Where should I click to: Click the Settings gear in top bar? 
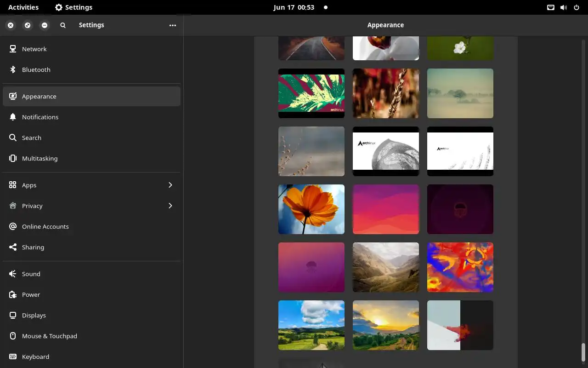pyautogui.click(x=59, y=7)
